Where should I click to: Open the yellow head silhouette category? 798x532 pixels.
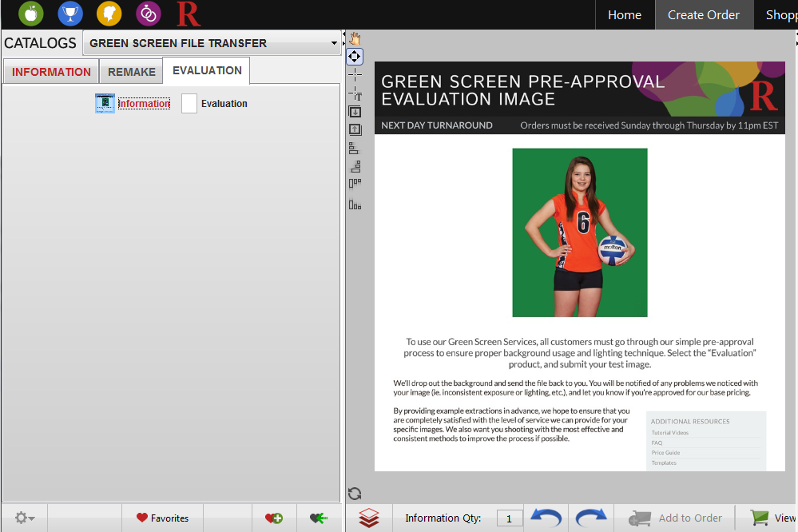pyautogui.click(x=109, y=14)
